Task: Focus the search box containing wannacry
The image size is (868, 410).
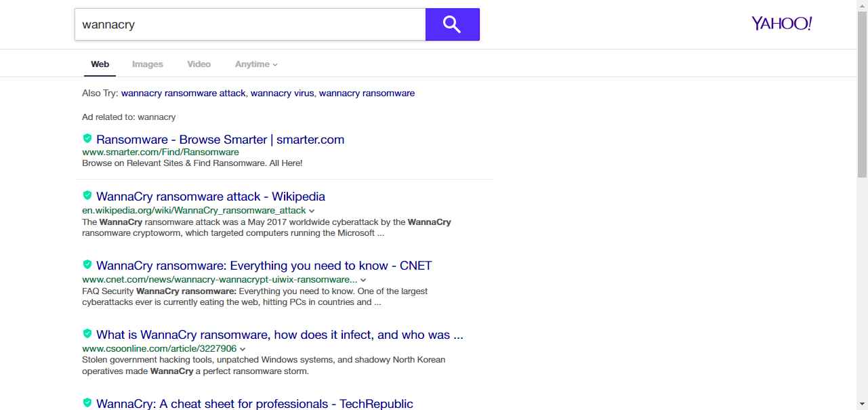Action: pos(249,24)
